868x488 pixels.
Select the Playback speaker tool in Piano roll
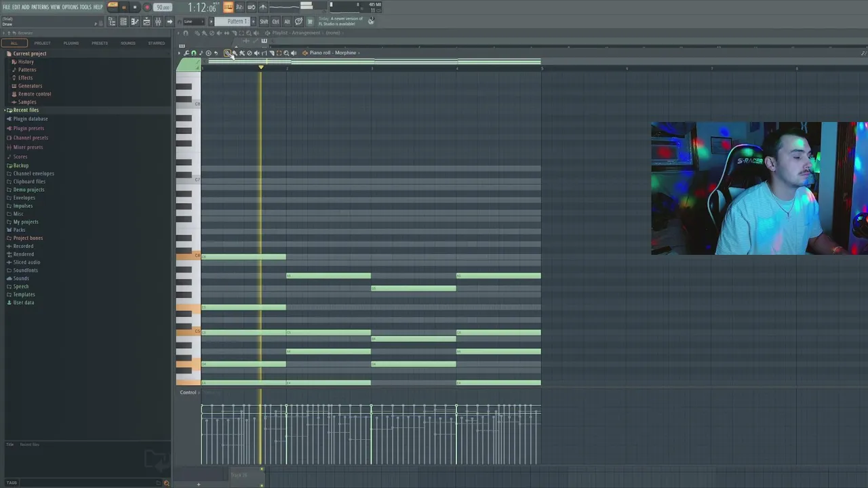[x=294, y=53]
